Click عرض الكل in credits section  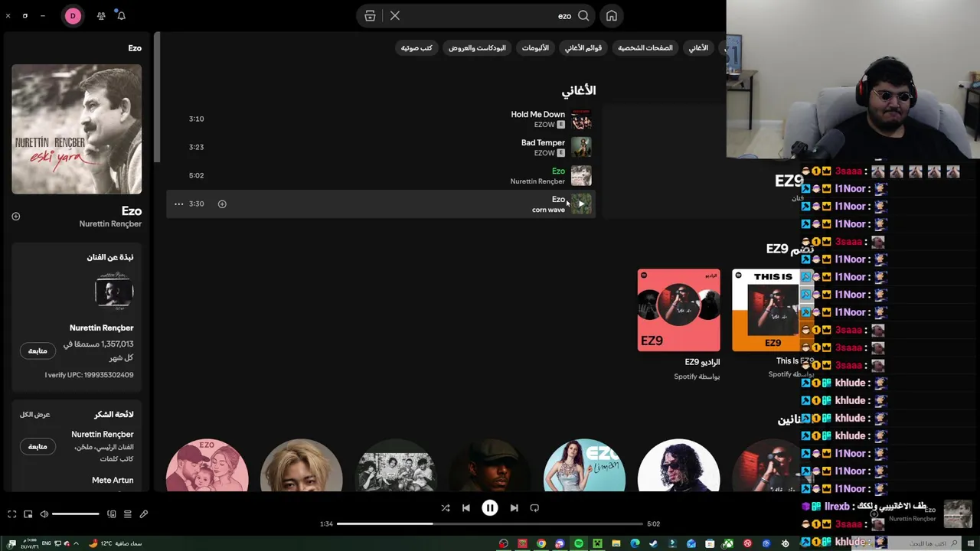pyautogui.click(x=35, y=414)
